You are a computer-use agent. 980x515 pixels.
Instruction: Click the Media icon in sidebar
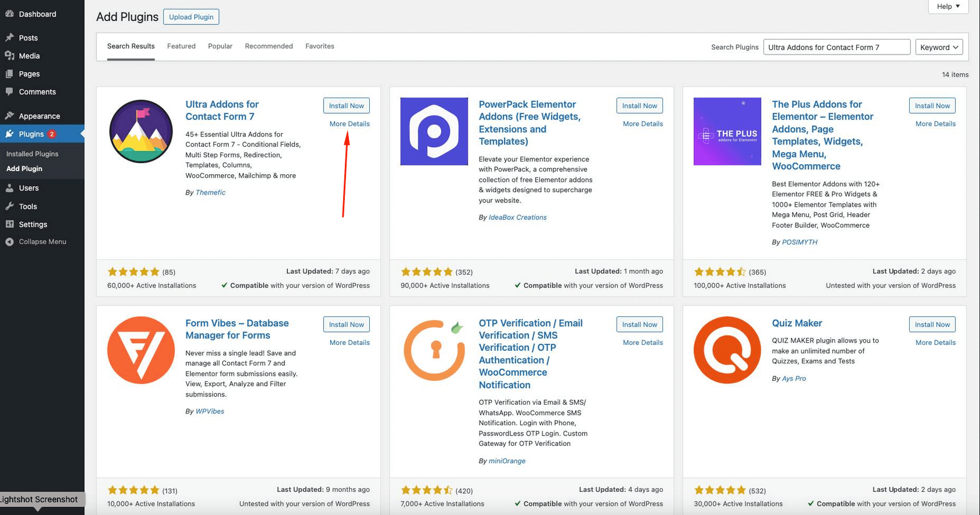[9, 56]
